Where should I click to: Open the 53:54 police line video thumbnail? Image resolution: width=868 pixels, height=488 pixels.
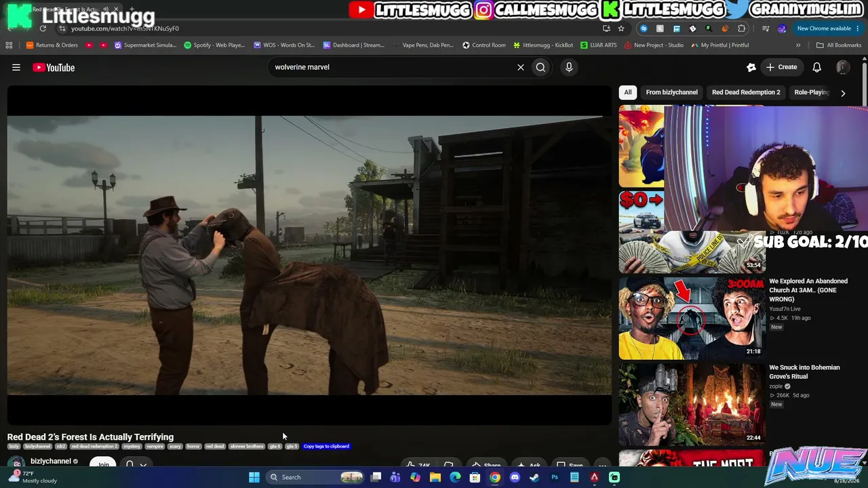[x=692, y=252]
